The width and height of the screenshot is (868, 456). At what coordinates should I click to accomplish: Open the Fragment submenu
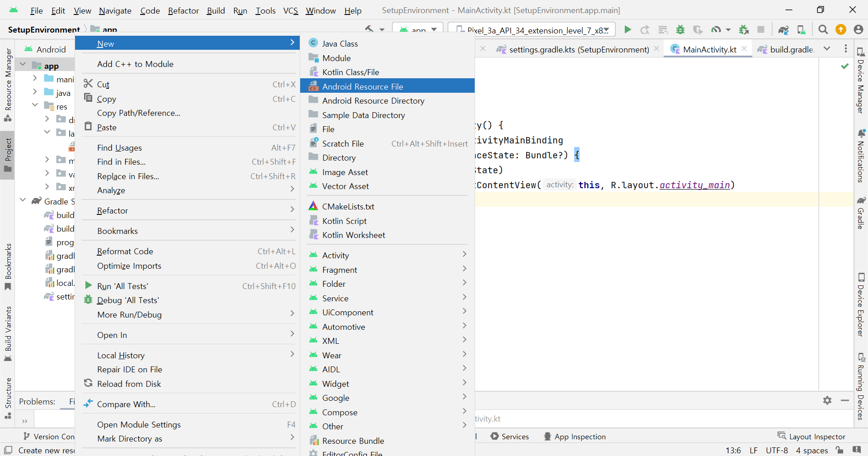(387, 270)
